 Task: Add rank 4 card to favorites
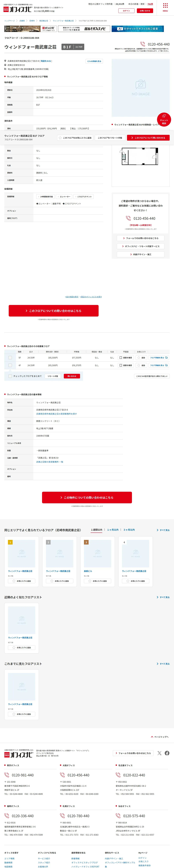point(135,581)
